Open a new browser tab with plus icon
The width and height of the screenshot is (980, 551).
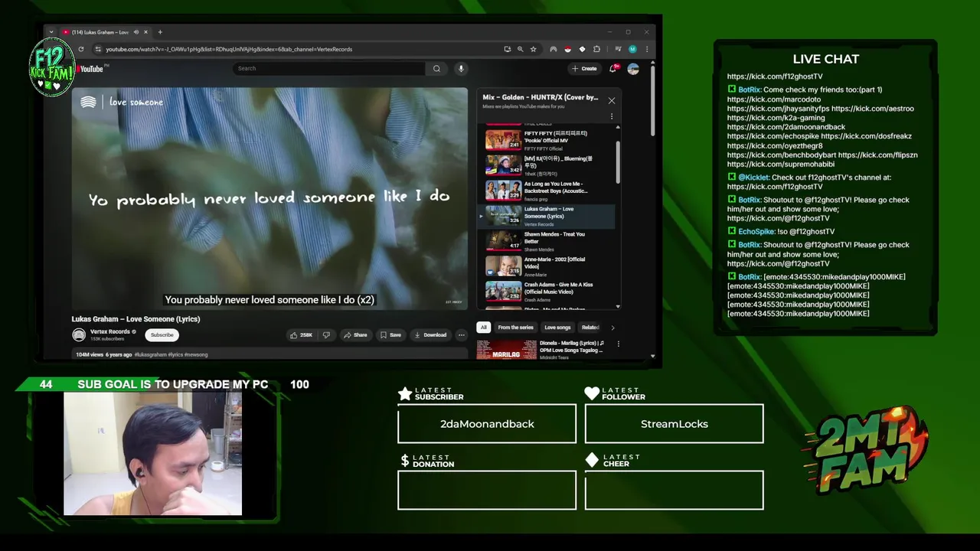pyautogui.click(x=160, y=32)
